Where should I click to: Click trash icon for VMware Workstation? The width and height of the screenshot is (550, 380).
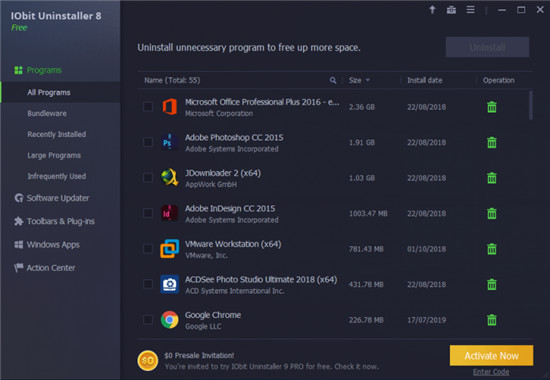click(492, 249)
